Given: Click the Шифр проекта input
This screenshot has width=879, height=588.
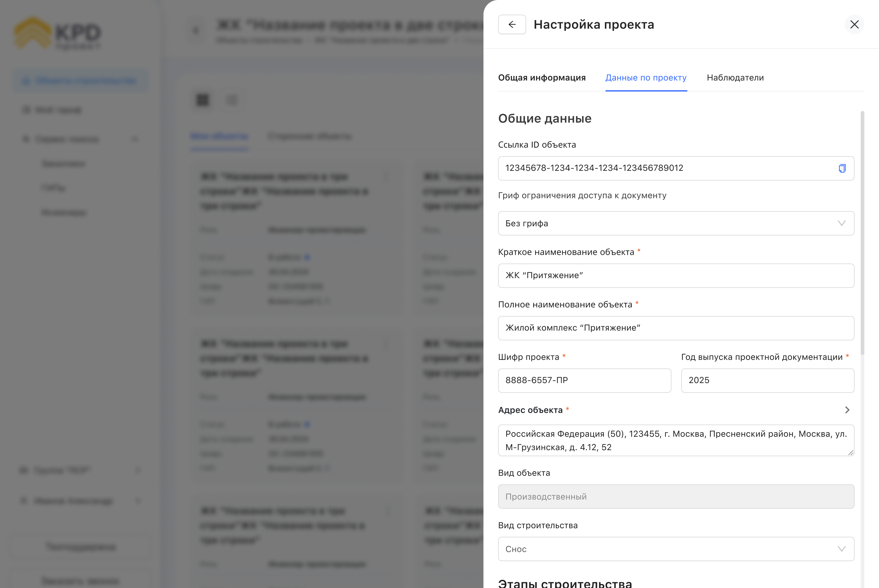Looking at the screenshot, I should 584,381.
